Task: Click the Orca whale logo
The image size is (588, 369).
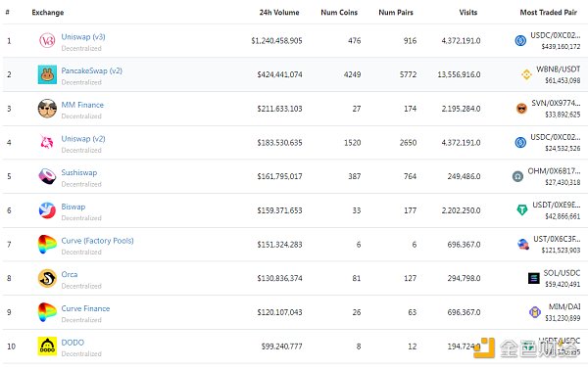Action: click(47, 278)
